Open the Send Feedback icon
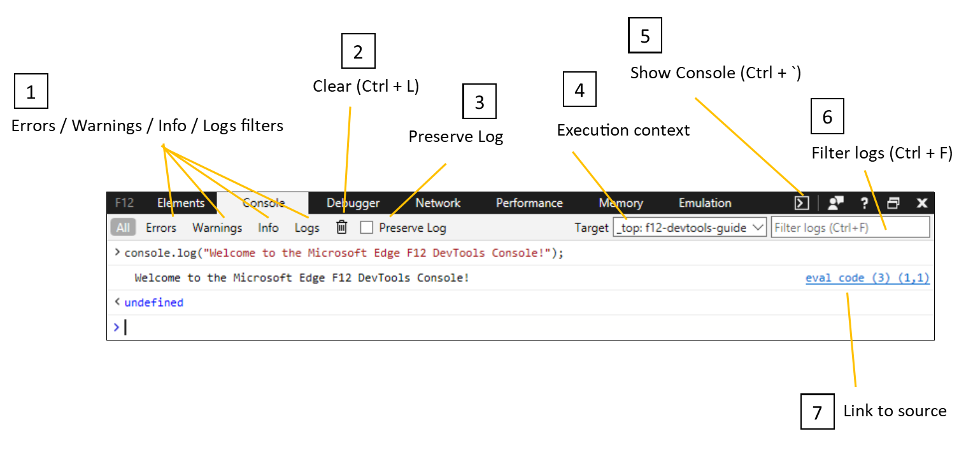Screen dimensions: 980x471 click(x=835, y=202)
